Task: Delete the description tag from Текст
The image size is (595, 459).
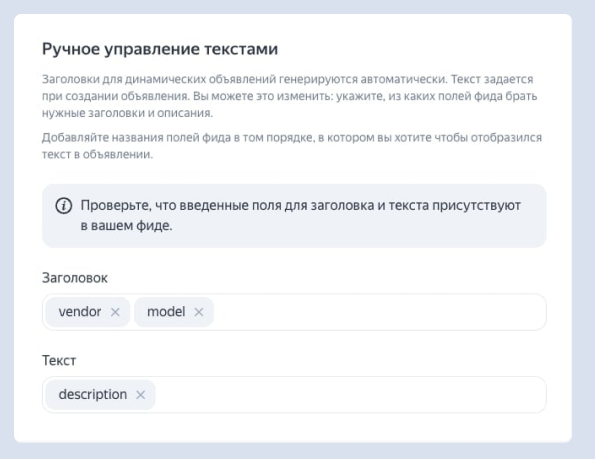Action: pos(140,395)
